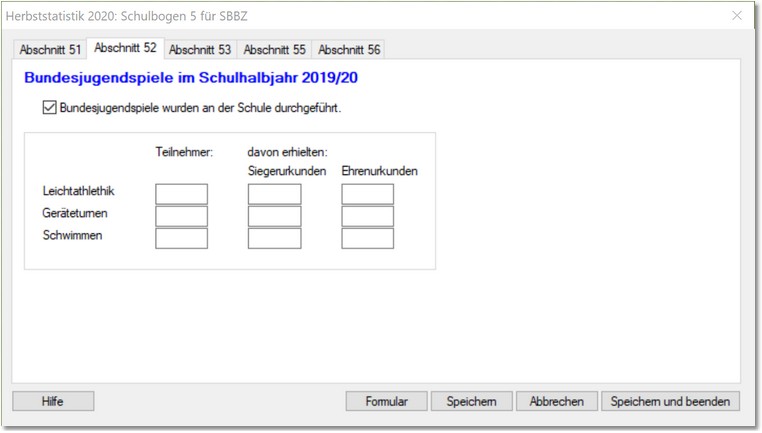Go to Abschnitt 55 tab

coord(274,50)
